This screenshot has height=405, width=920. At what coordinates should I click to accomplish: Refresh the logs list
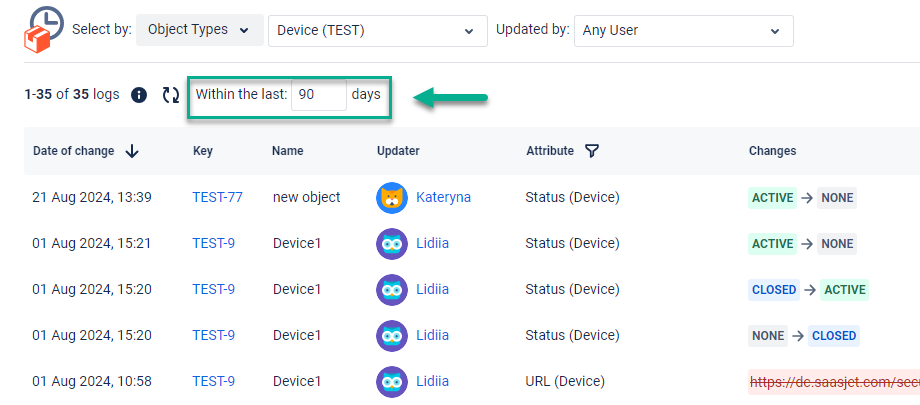point(171,95)
